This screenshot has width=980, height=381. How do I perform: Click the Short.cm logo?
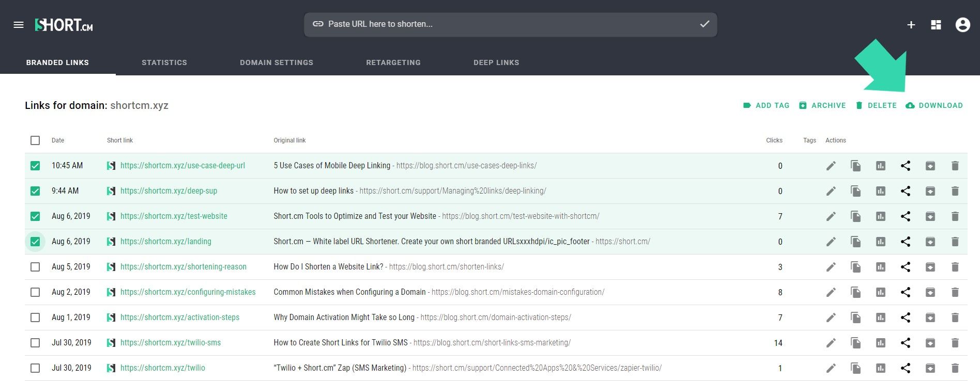coord(64,25)
